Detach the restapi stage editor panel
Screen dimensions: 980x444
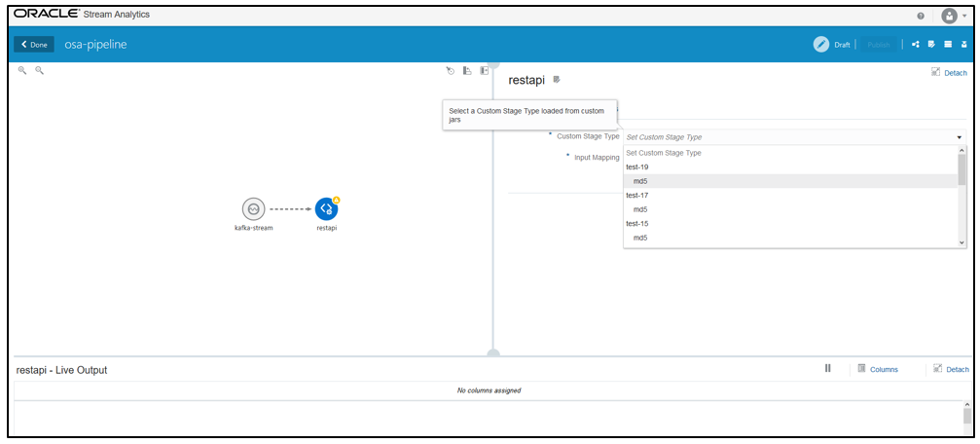949,73
